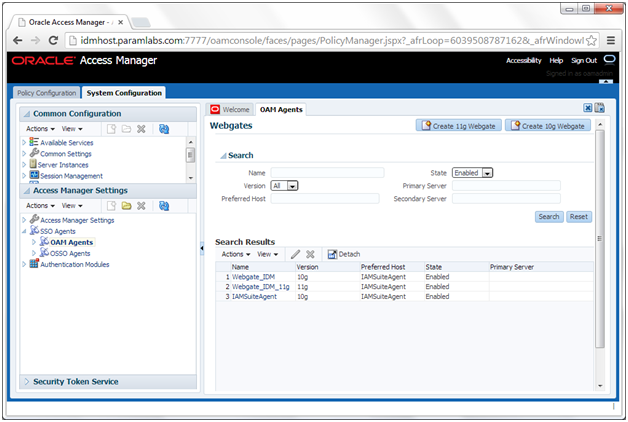Click the Oracle chat bubble icon by Sign Out
Screen dimensions: 628x422
click(610, 60)
